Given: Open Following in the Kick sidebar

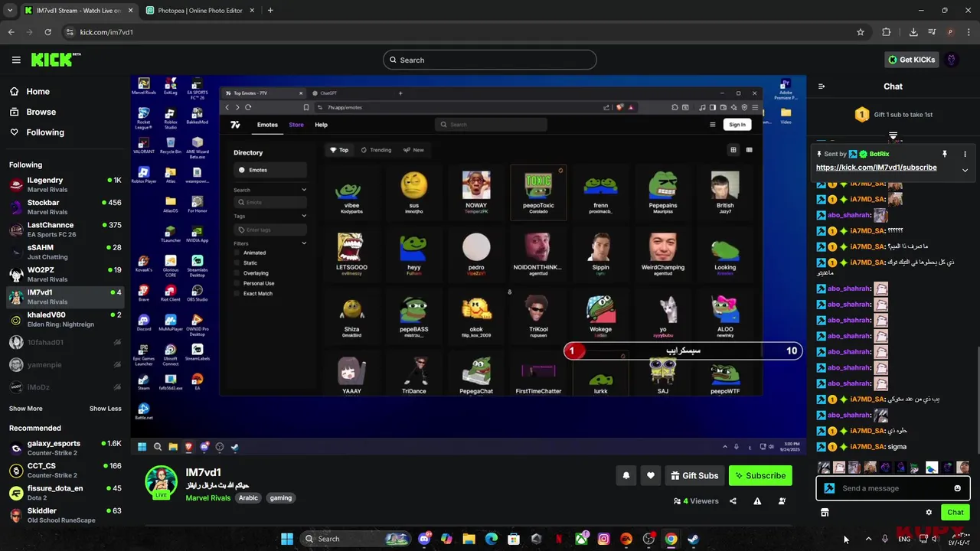Looking at the screenshot, I should tap(65, 132).
